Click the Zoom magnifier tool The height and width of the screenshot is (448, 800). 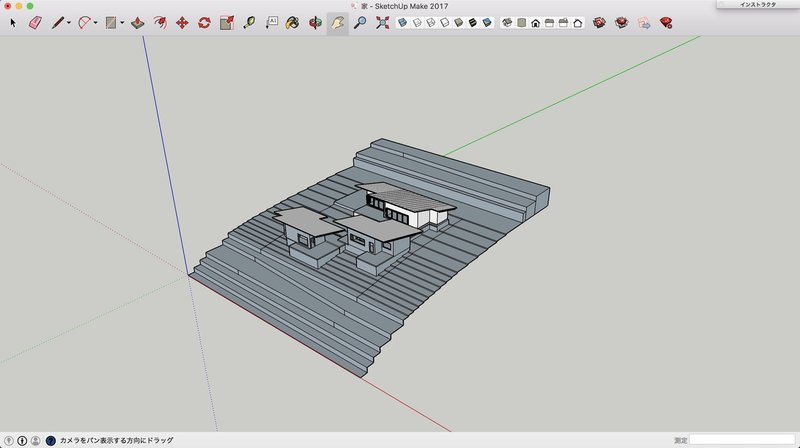(359, 21)
